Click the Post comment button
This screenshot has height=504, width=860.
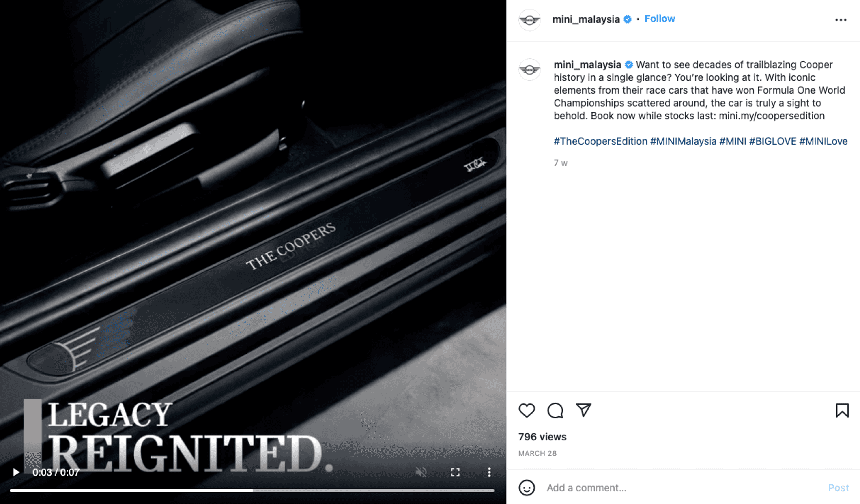tap(838, 488)
